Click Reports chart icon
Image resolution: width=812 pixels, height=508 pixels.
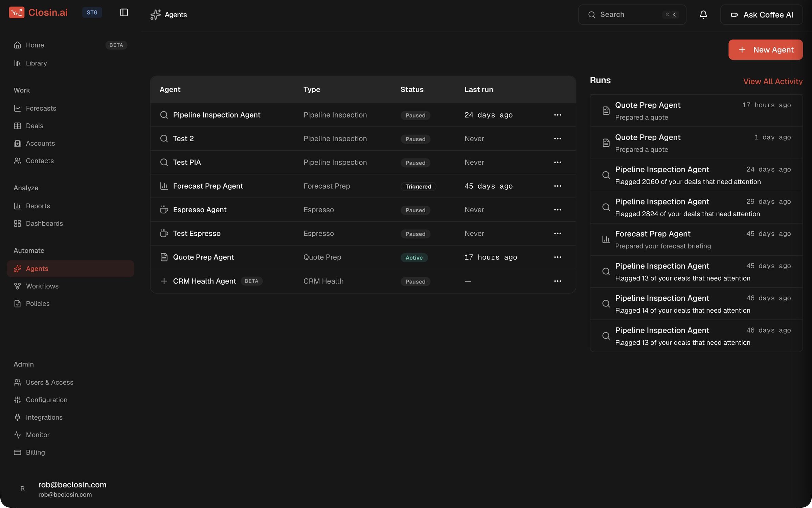coord(17,206)
